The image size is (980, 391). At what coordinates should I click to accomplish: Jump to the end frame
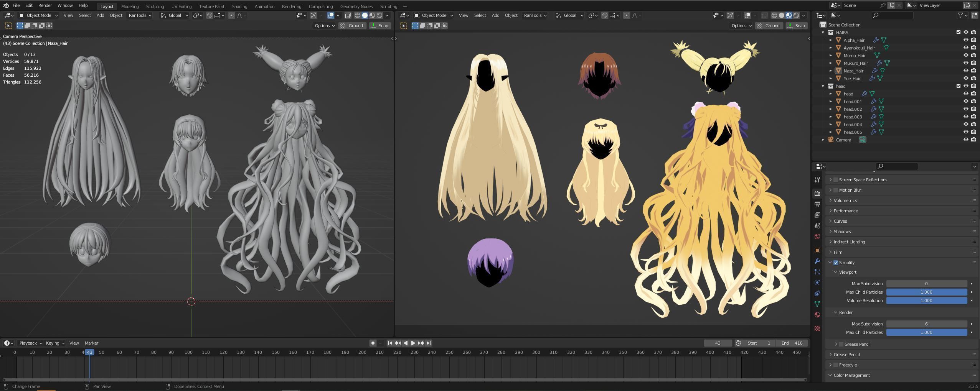(x=429, y=343)
